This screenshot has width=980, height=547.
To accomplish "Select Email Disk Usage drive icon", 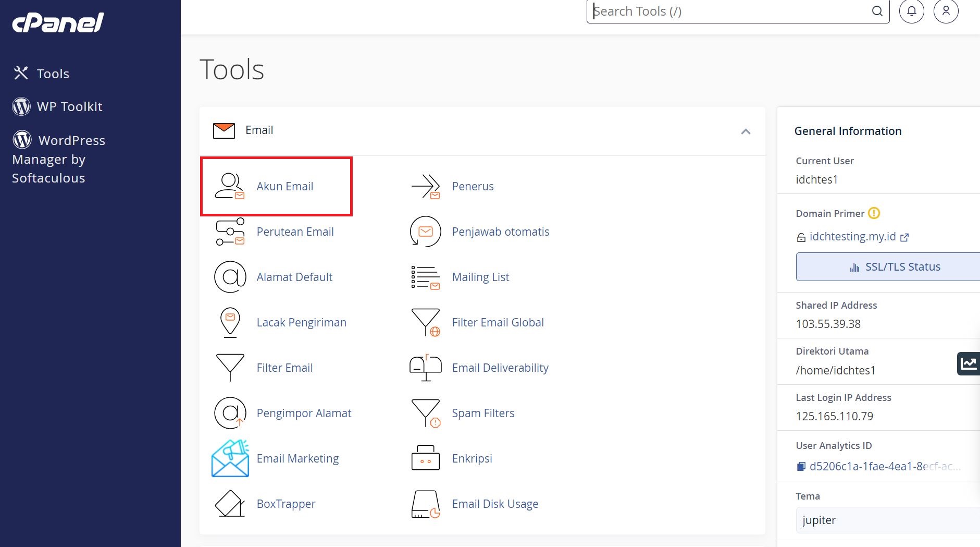I will [x=426, y=504].
